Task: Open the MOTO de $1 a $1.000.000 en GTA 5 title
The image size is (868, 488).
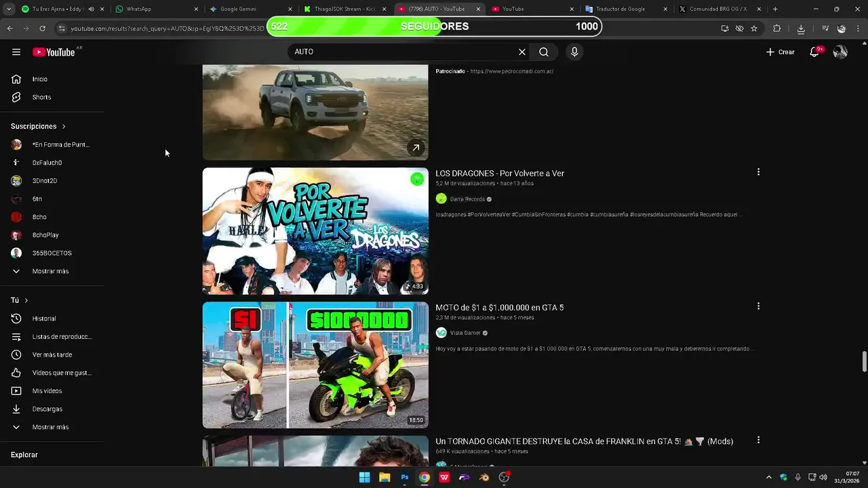Action: click(500, 308)
